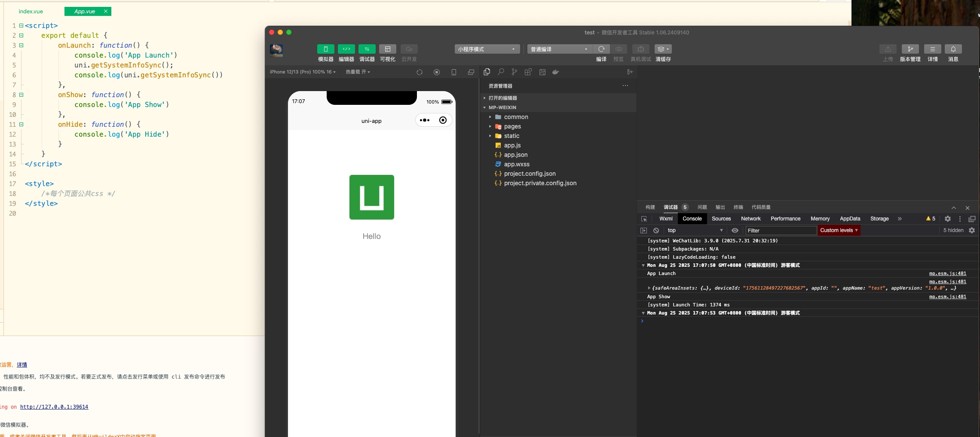Toggle the debugger panel button
Screen dimensions: 980x437
point(367,49)
